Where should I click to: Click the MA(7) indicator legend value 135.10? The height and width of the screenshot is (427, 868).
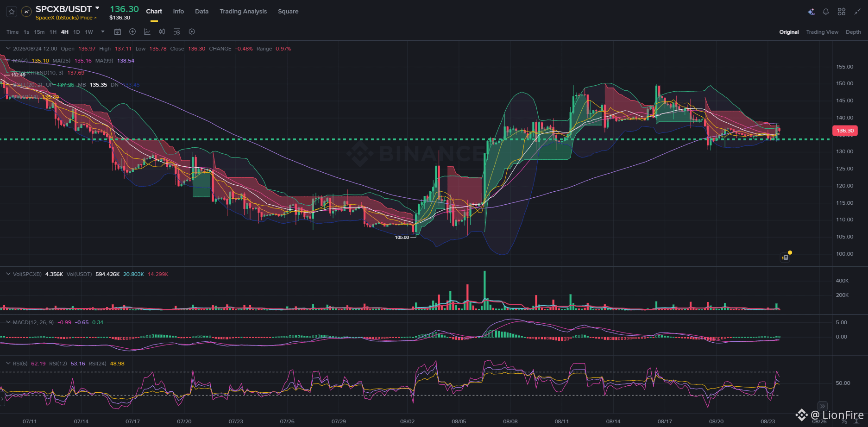[40, 61]
